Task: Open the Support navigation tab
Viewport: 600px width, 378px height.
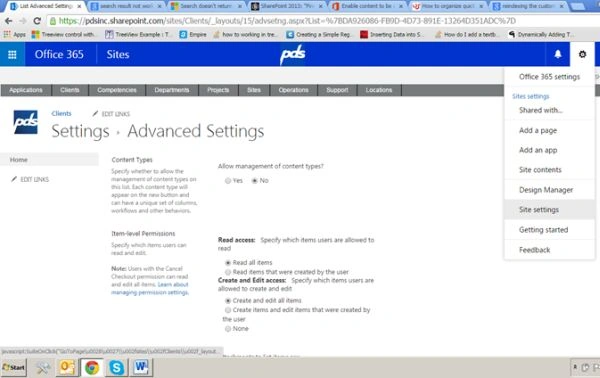Action: click(337, 90)
